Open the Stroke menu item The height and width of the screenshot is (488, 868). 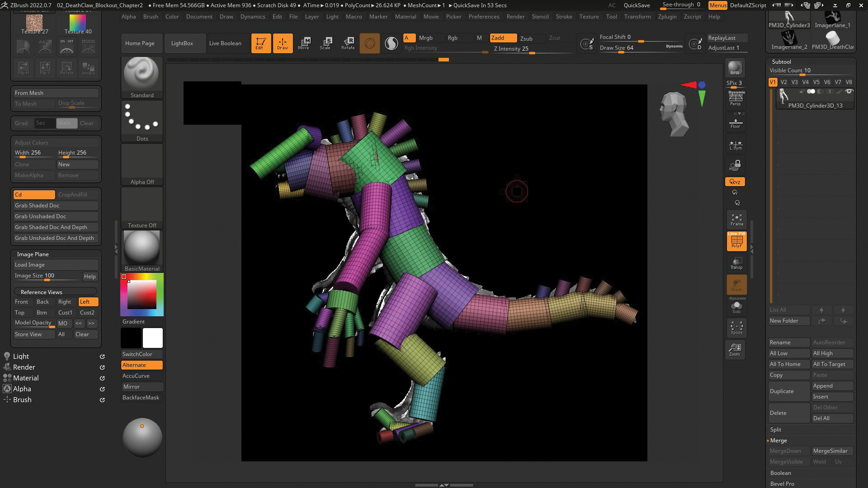point(563,16)
